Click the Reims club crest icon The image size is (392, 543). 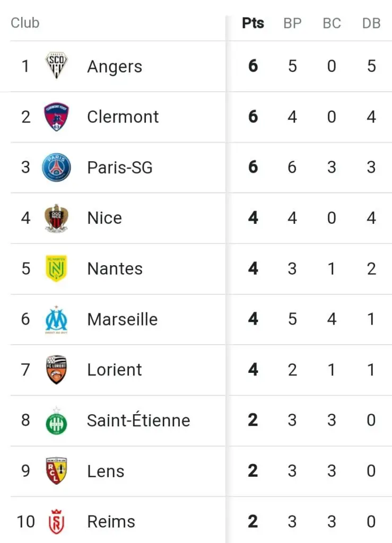coord(56,521)
